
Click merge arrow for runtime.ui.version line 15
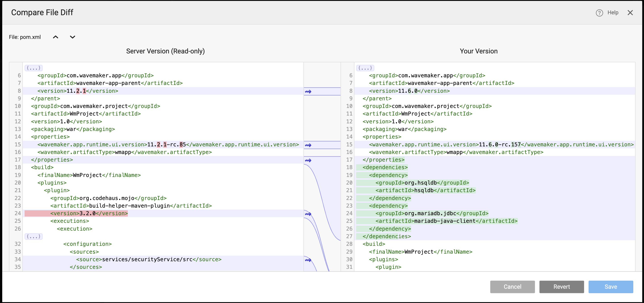pyautogui.click(x=308, y=145)
